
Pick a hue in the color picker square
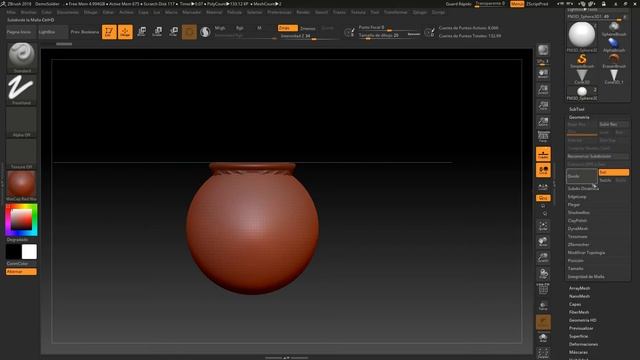pyautogui.click(x=21, y=220)
